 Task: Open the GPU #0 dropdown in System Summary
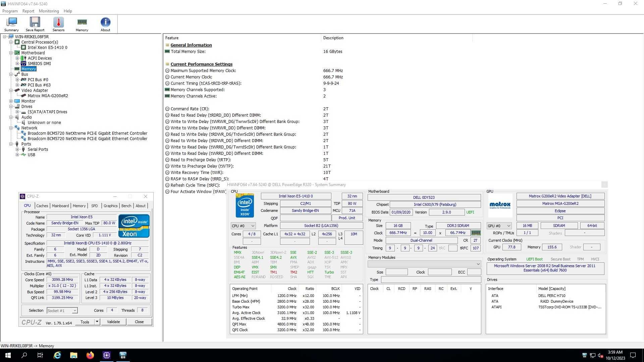pyautogui.click(x=499, y=226)
